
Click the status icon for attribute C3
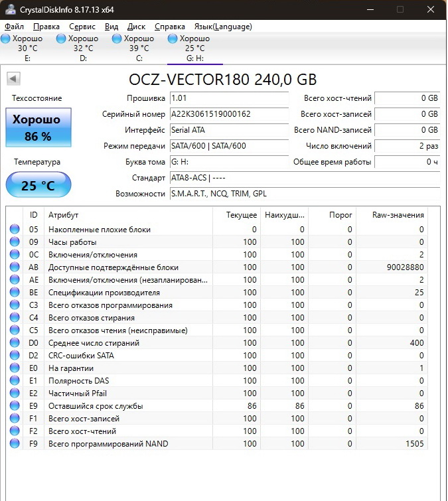[x=15, y=305]
